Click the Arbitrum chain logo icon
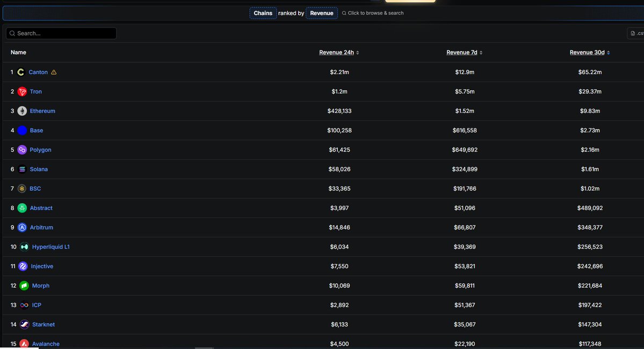The height and width of the screenshot is (349, 644). coord(22,227)
